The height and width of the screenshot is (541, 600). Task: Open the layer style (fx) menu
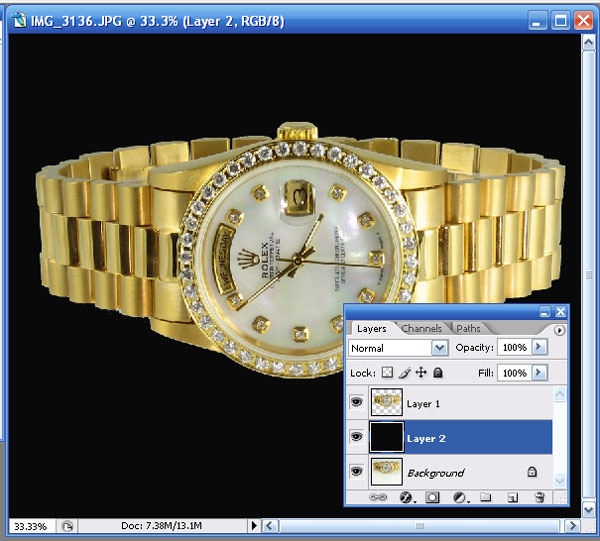(x=406, y=497)
